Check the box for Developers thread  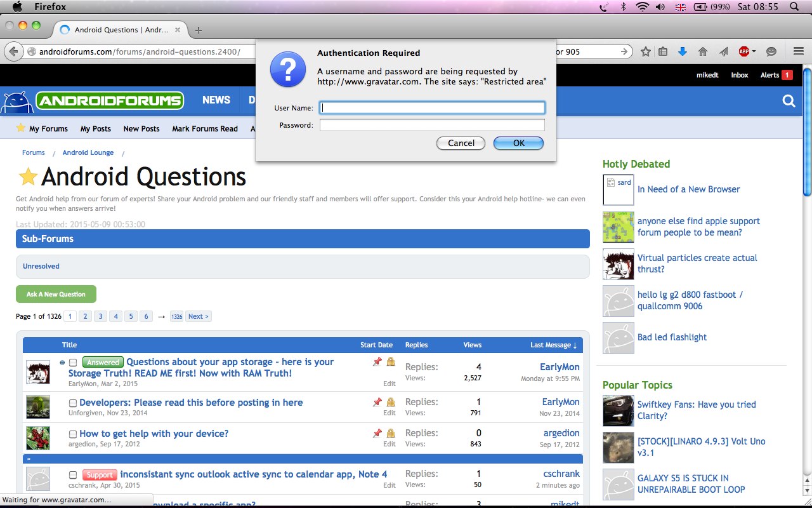pyautogui.click(x=73, y=403)
